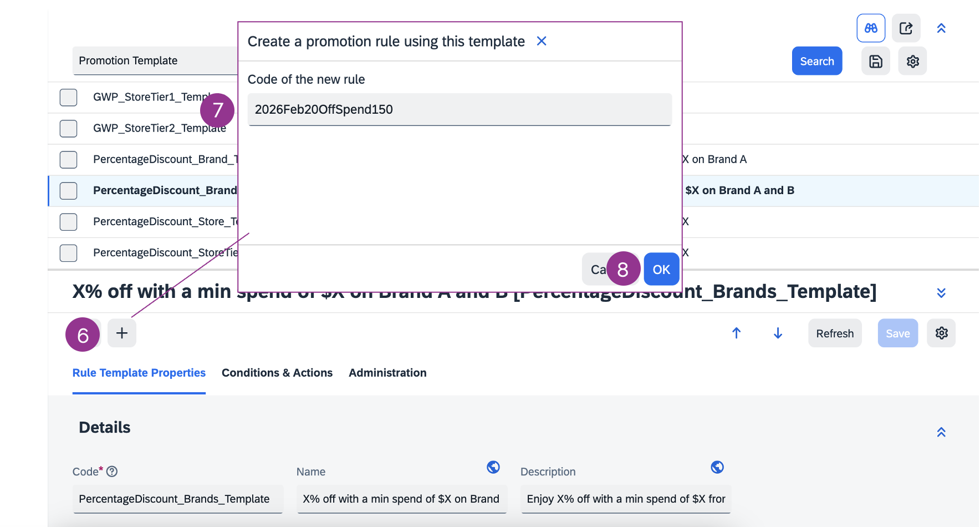
Task: Confirm the new rule with OK
Action: click(661, 270)
